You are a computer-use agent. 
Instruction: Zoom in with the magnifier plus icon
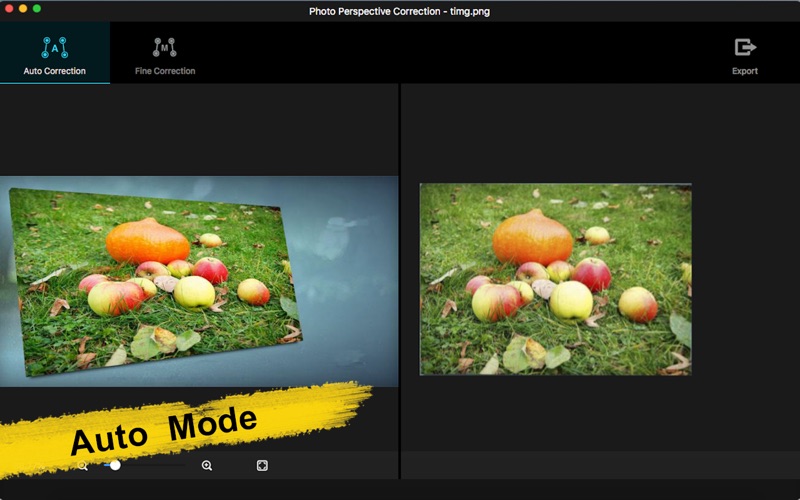pos(207,465)
